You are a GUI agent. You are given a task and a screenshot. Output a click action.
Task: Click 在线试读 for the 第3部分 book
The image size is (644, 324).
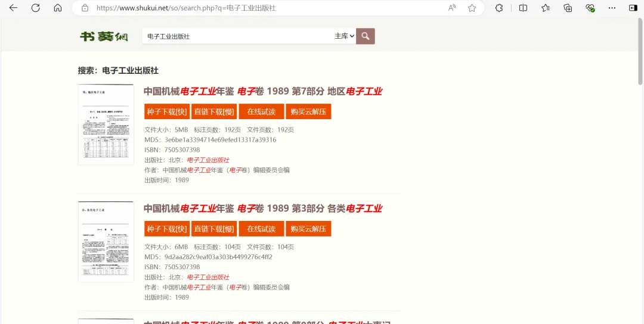[261, 229]
